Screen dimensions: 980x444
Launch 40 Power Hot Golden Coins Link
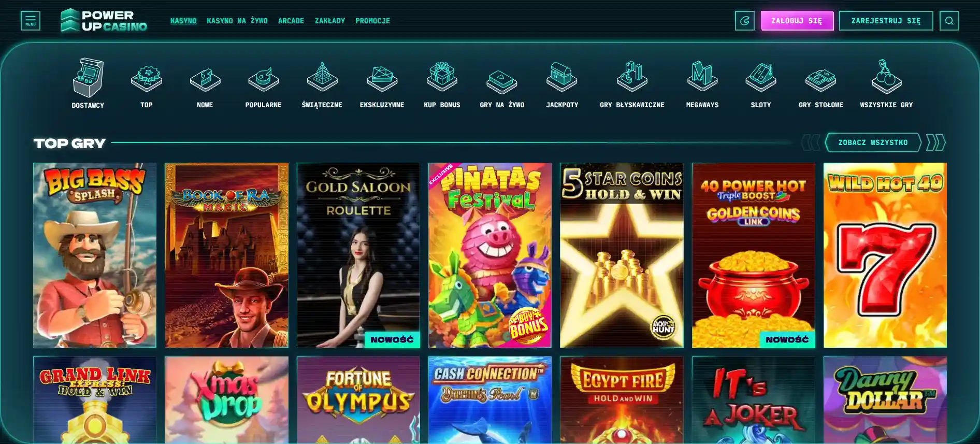pos(754,255)
